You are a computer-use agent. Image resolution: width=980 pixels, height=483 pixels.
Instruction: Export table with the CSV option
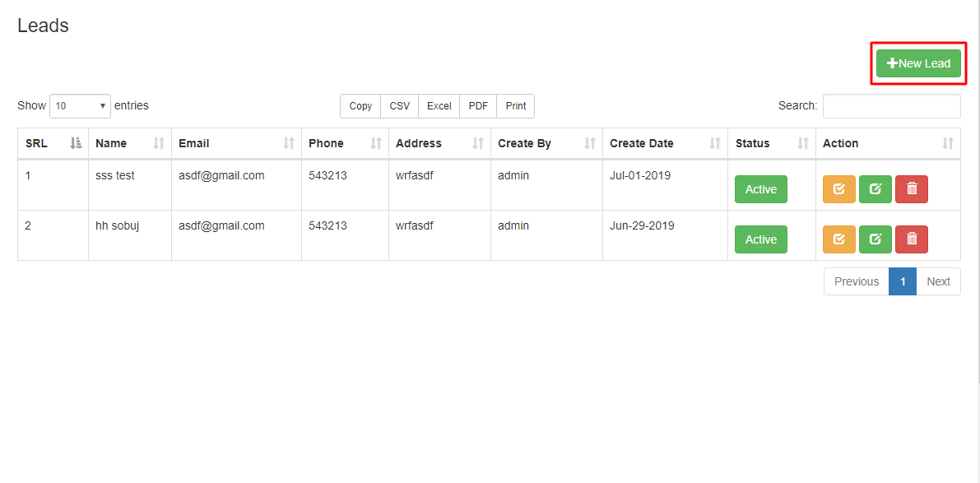point(399,105)
